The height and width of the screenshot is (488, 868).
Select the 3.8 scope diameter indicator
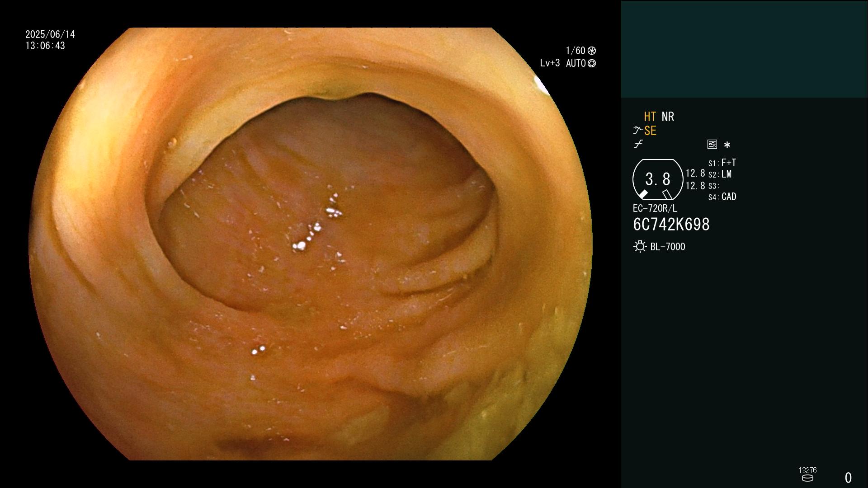pyautogui.click(x=658, y=179)
